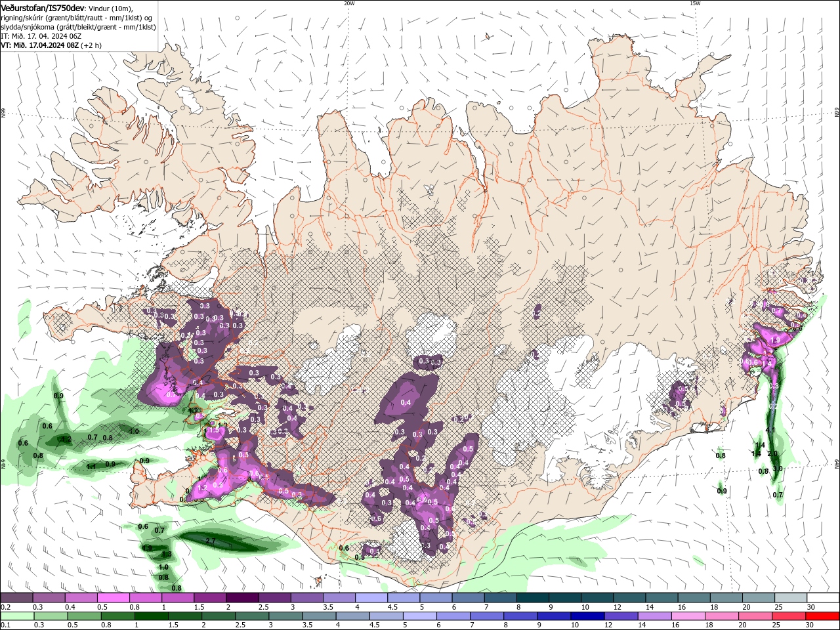The image size is (840, 630).
Task: Click the light pink 16 swatch in lower legend
Action: [688, 616]
